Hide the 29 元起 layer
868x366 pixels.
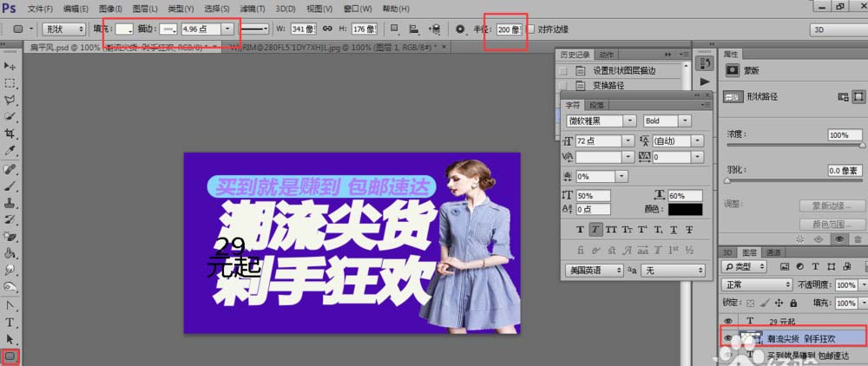[728, 321]
